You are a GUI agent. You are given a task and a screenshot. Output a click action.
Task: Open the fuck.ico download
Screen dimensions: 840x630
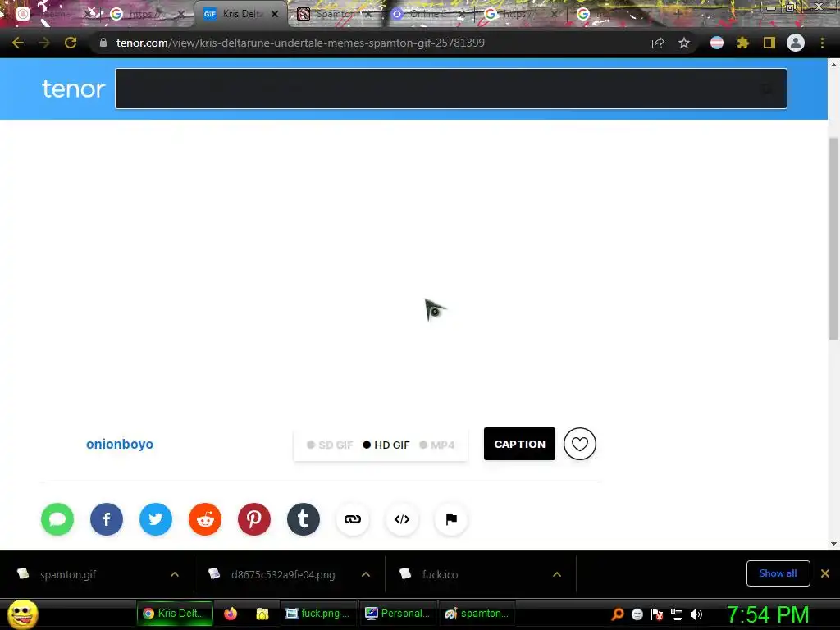[440, 574]
